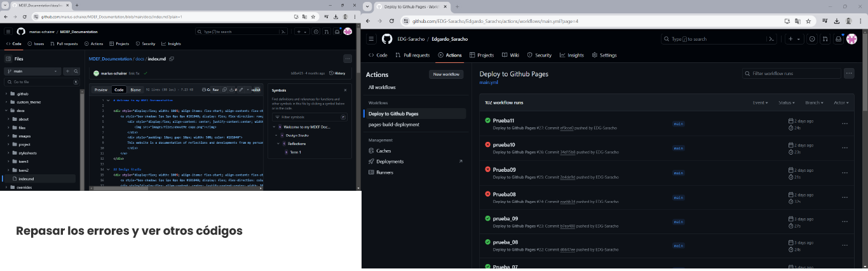The height and width of the screenshot is (271, 868).
Task: Open the Prueba11 workflow run
Action: [x=503, y=120]
